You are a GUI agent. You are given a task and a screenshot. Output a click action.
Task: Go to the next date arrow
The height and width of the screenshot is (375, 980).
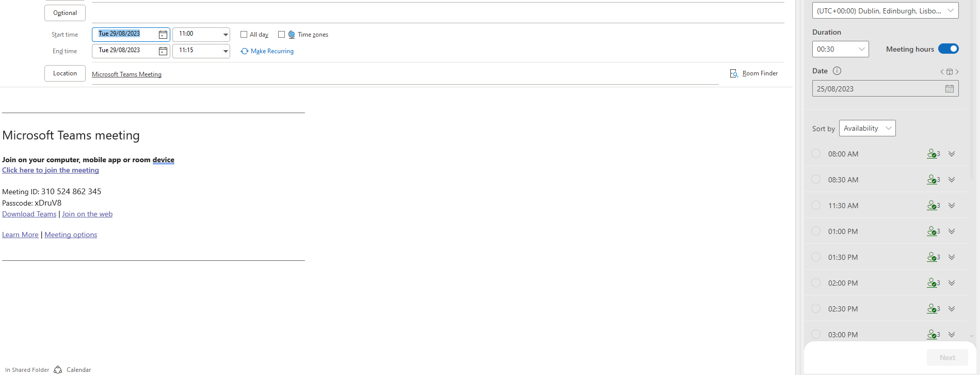(957, 72)
